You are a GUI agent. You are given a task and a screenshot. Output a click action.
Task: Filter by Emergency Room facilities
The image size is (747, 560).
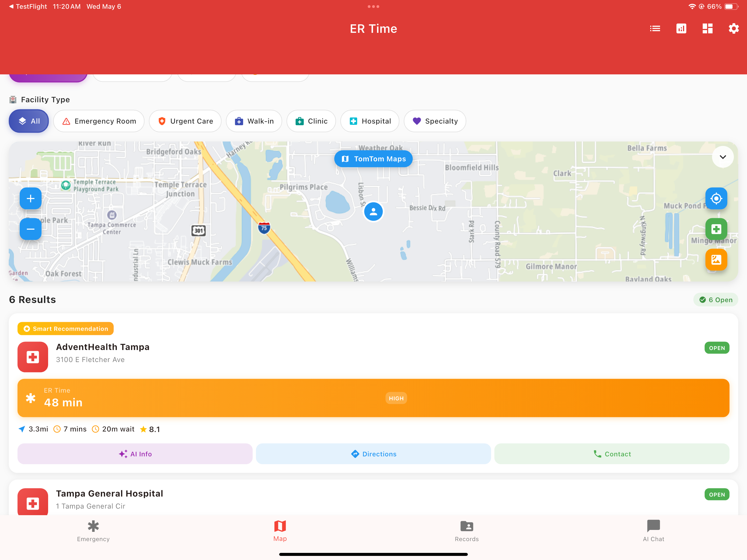pyautogui.click(x=99, y=121)
